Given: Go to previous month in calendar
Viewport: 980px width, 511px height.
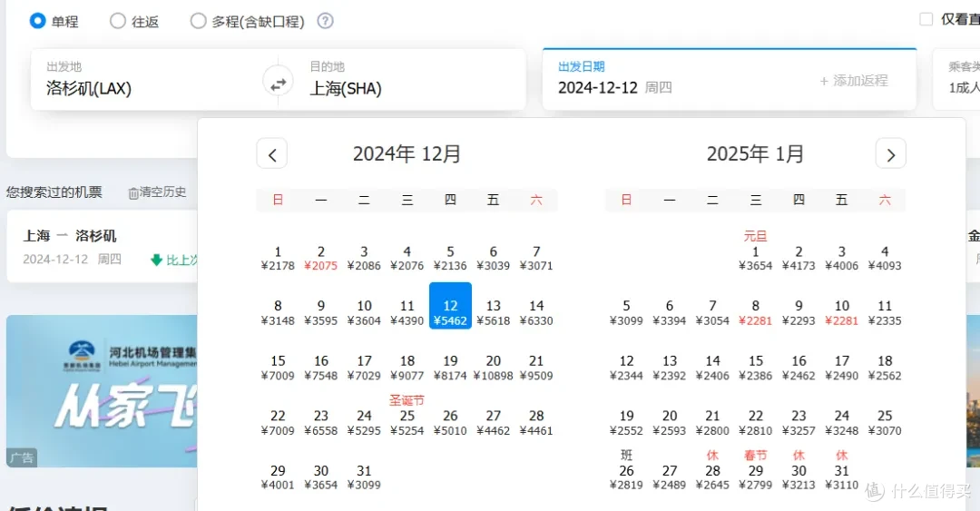Looking at the screenshot, I should tap(272, 154).
